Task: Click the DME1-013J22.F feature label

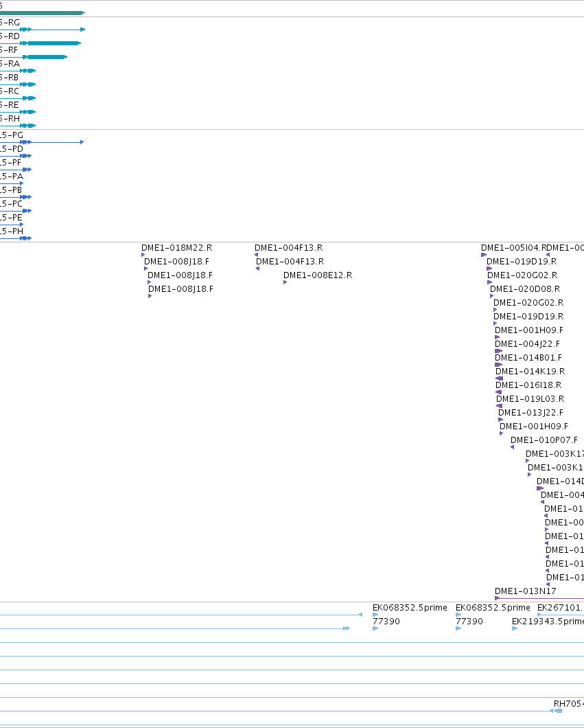Action: click(530, 412)
